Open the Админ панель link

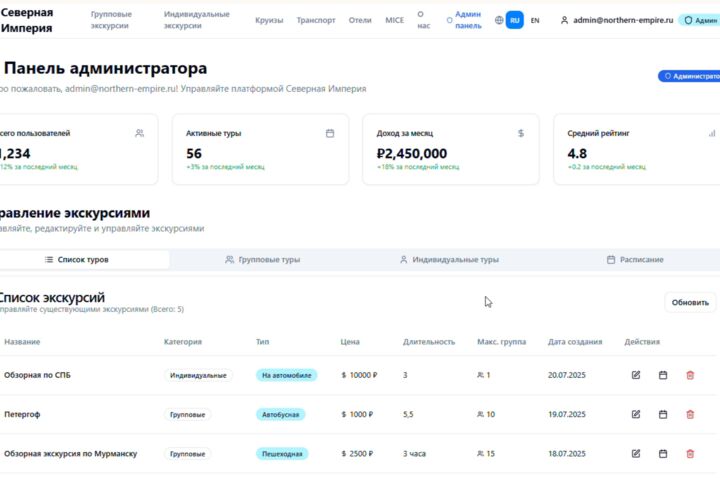464,20
